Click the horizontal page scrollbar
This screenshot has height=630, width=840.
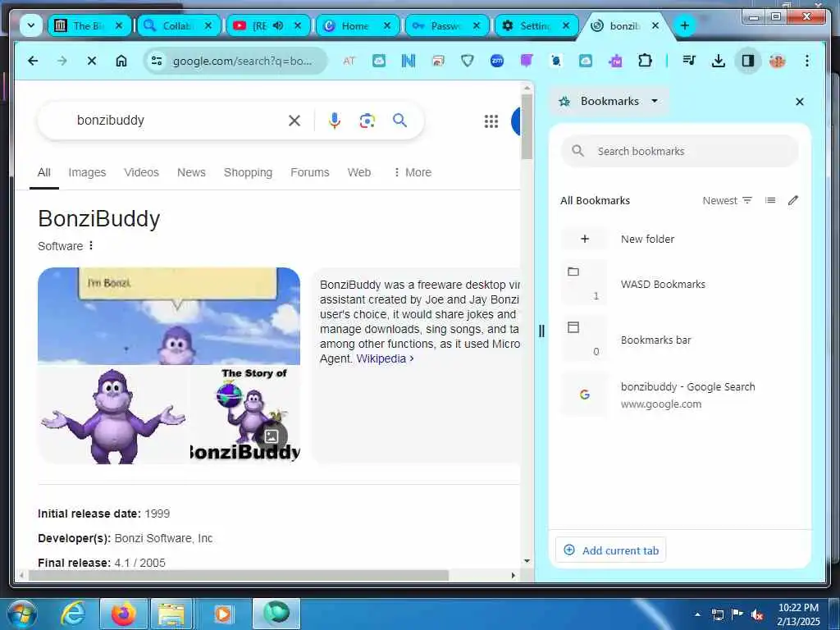click(x=239, y=575)
